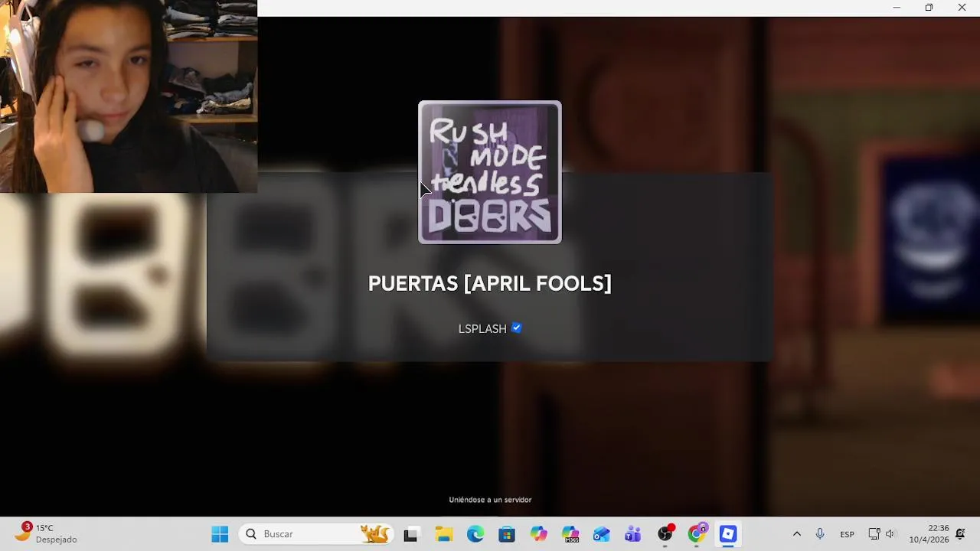The image size is (980, 551).
Task: Restore down the Roblox window
Action: pyautogui.click(x=929, y=8)
